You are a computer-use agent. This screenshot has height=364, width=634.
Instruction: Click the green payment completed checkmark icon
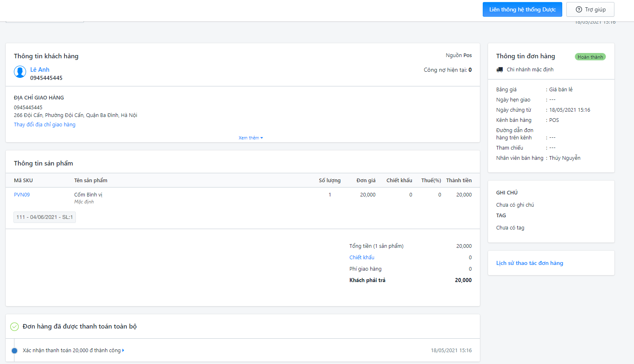pos(14,326)
